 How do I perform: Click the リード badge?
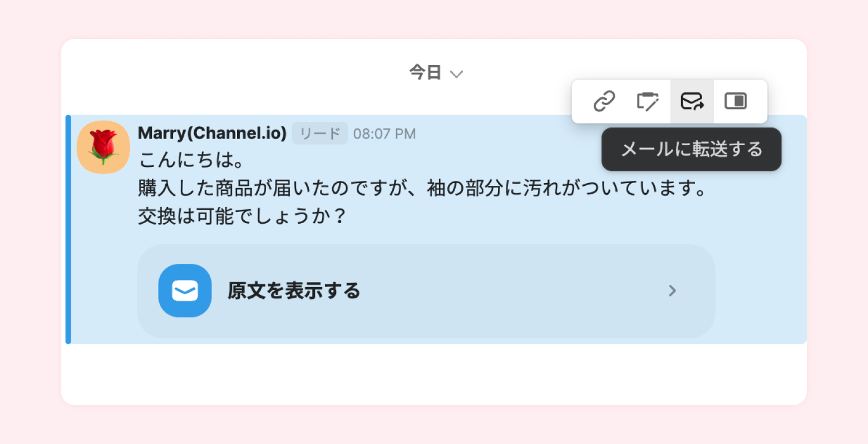coord(320,134)
